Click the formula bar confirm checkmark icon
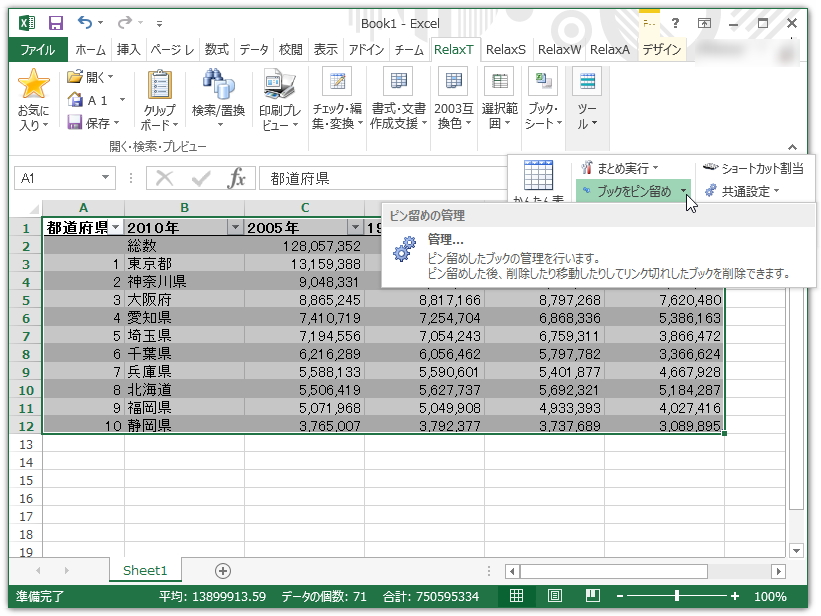The height and width of the screenshot is (616, 821). click(201, 179)
